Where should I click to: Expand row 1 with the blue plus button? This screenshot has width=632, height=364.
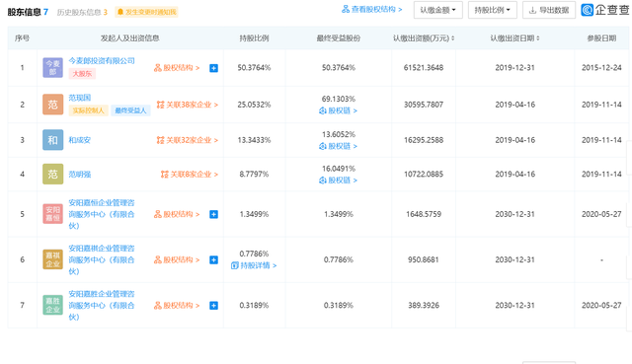213,68
